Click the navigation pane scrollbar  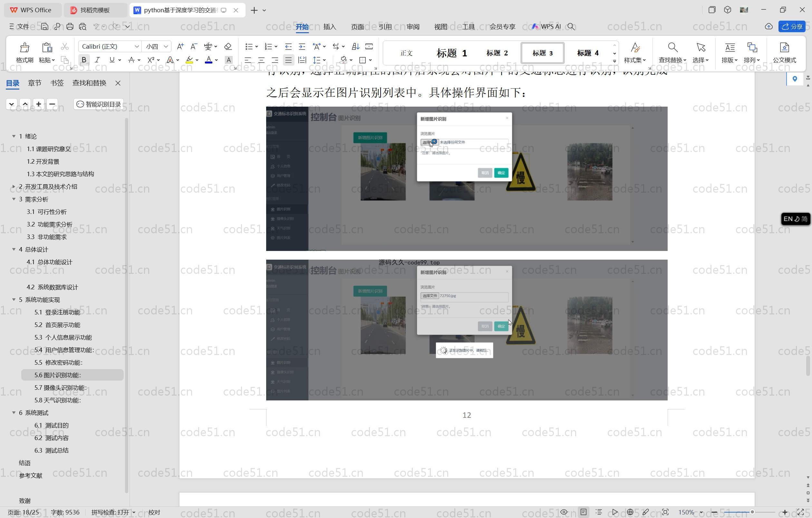126,305
